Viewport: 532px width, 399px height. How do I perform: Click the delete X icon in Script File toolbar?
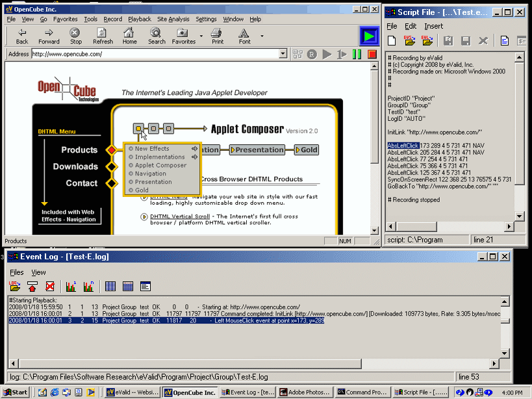(x=483, y=41)
